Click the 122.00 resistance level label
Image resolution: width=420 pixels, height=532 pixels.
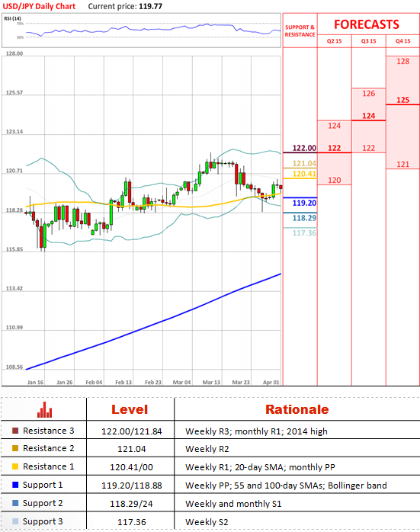tap(304, 148)
